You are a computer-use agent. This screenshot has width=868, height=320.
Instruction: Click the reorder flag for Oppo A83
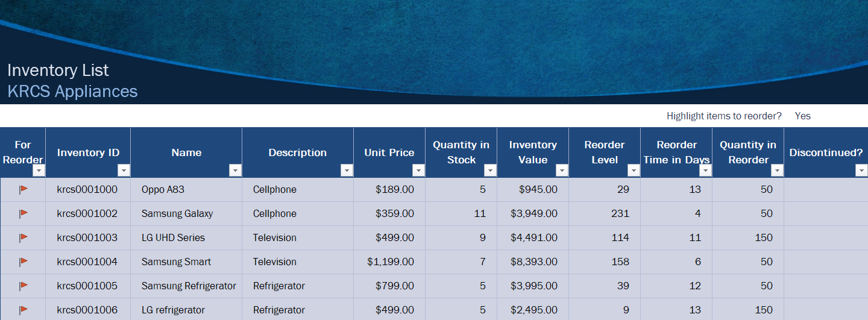point(24,189)
